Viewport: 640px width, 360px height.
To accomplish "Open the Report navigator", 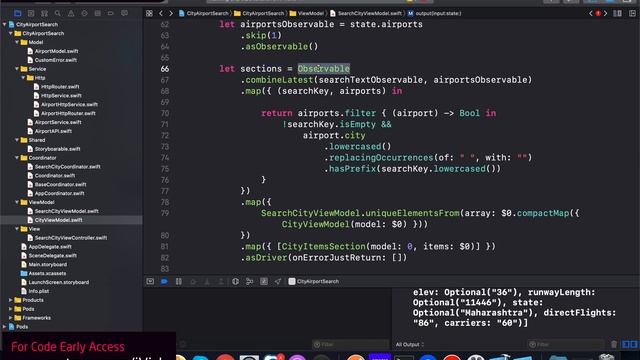I will (124, 13).
